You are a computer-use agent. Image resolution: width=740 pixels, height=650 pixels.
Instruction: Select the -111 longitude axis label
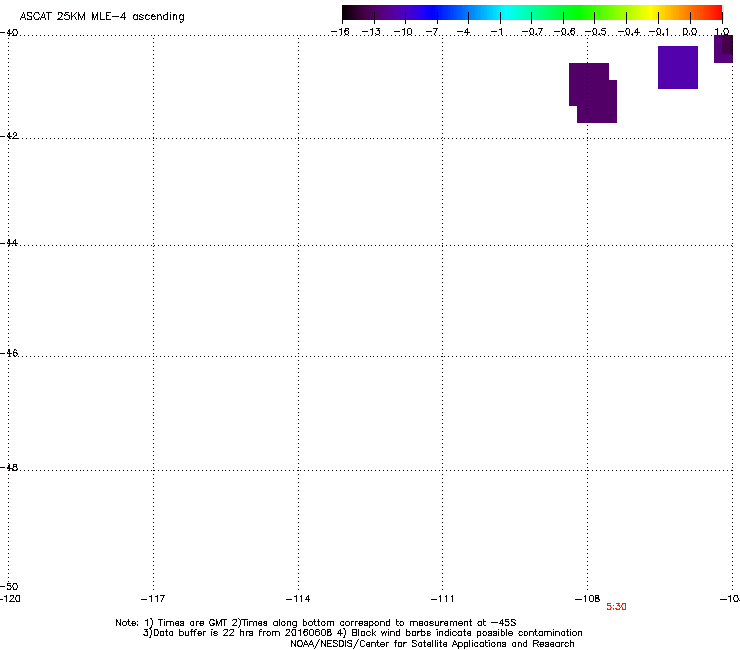(x=442, y=599)
